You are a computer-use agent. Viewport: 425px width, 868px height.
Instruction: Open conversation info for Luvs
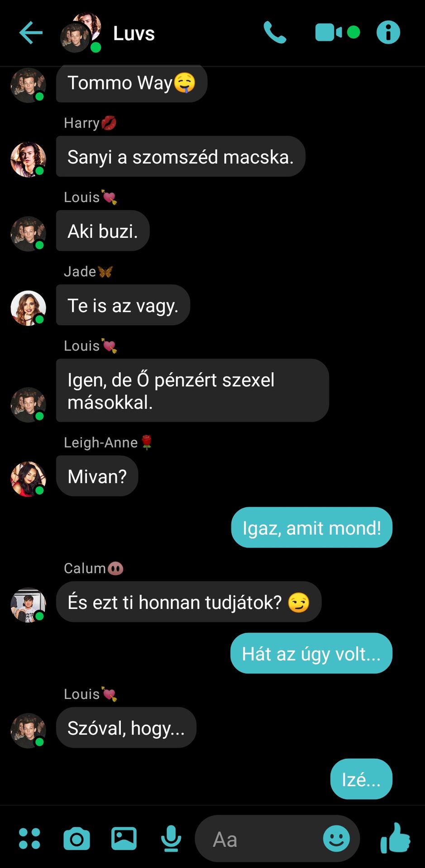click(388, 33)
